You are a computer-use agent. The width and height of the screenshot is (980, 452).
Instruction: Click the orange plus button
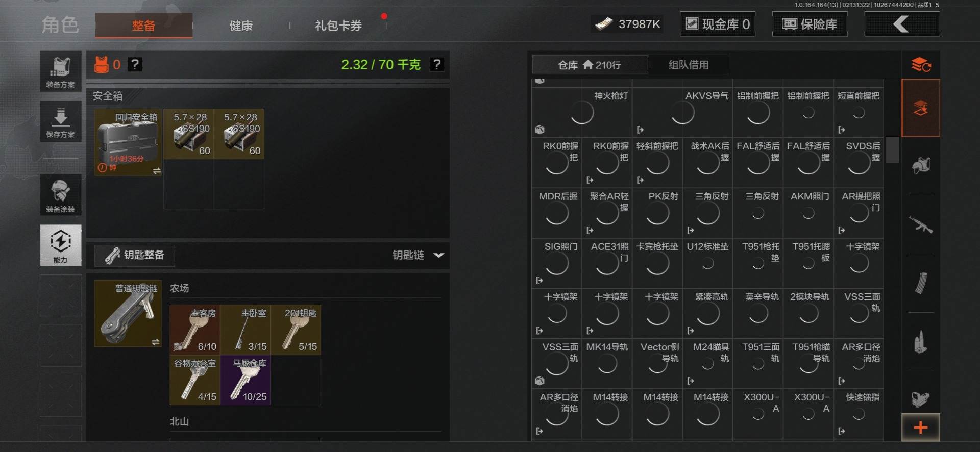(x=920, y=428)
